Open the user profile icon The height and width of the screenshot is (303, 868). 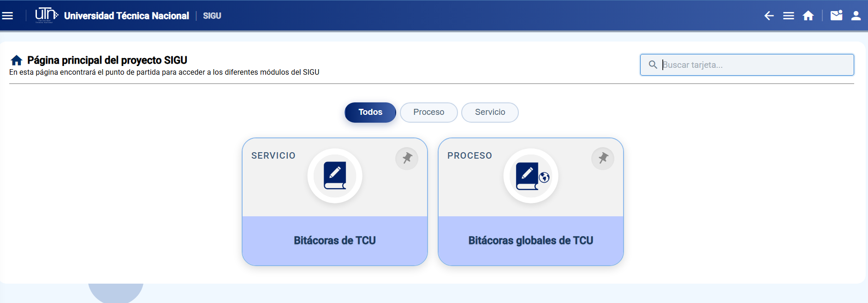[x=856, y=16]
